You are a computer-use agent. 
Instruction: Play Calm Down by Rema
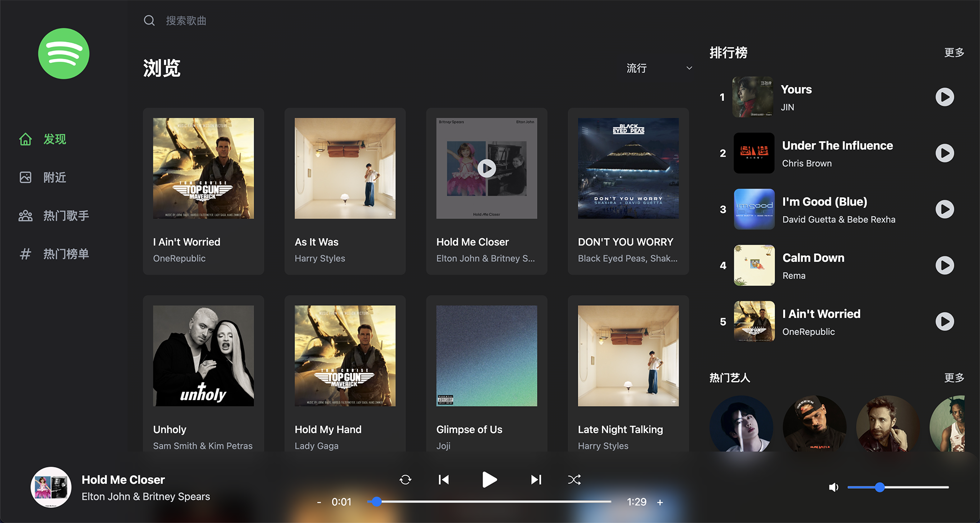point(944,265)
